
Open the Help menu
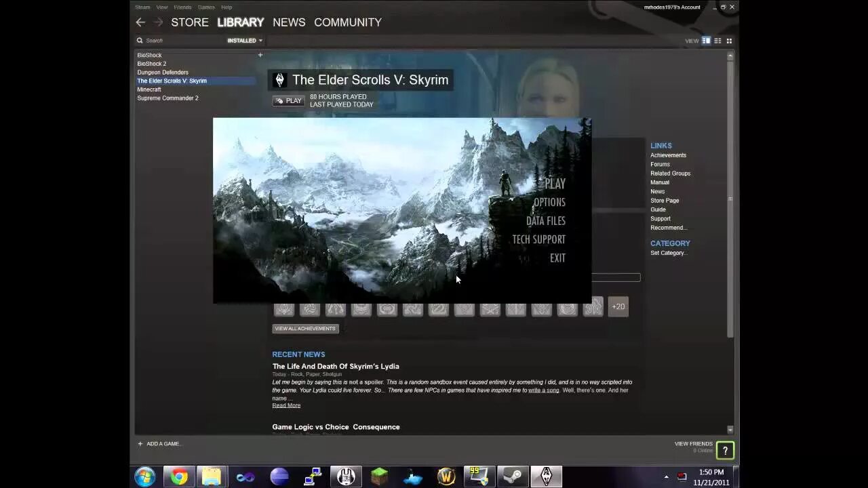pos(226,7)
